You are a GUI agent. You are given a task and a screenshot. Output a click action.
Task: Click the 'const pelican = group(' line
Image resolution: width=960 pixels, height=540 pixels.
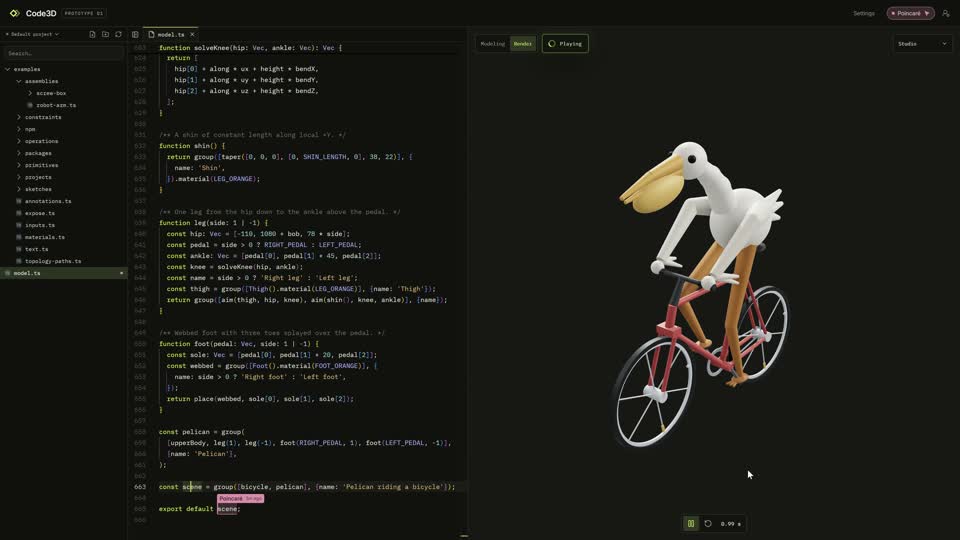tap(201, 432)
